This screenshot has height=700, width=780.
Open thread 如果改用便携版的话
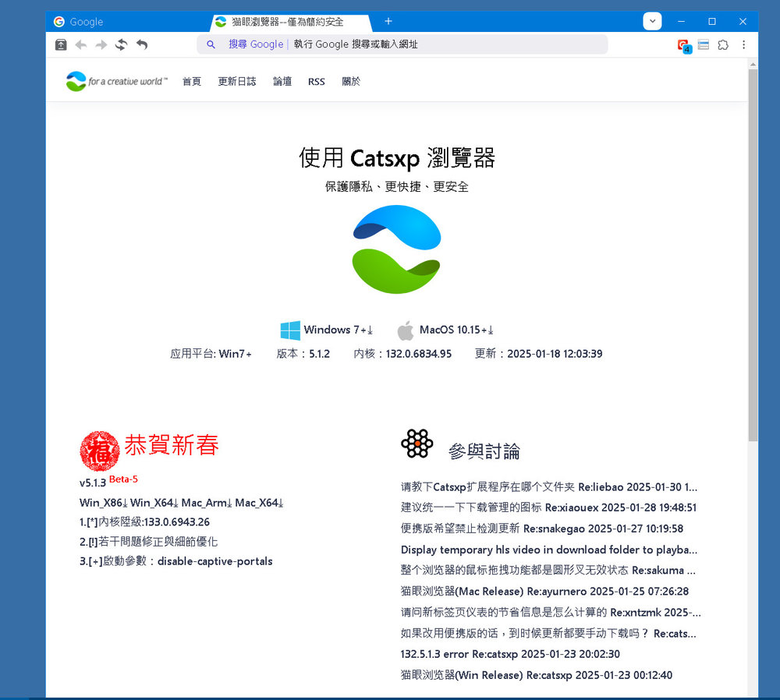(x=548, y=634)
